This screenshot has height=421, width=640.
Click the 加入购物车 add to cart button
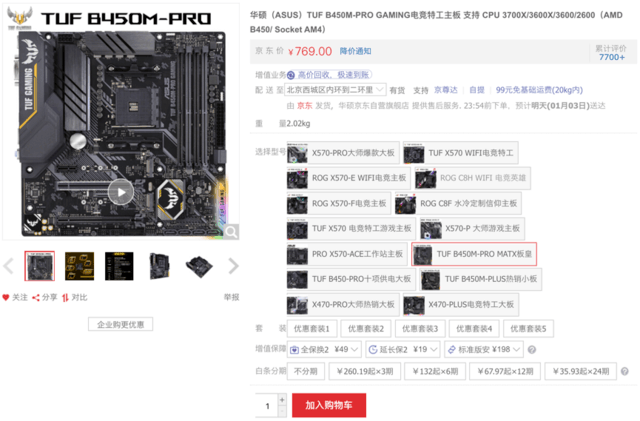(x=329, y=405)
